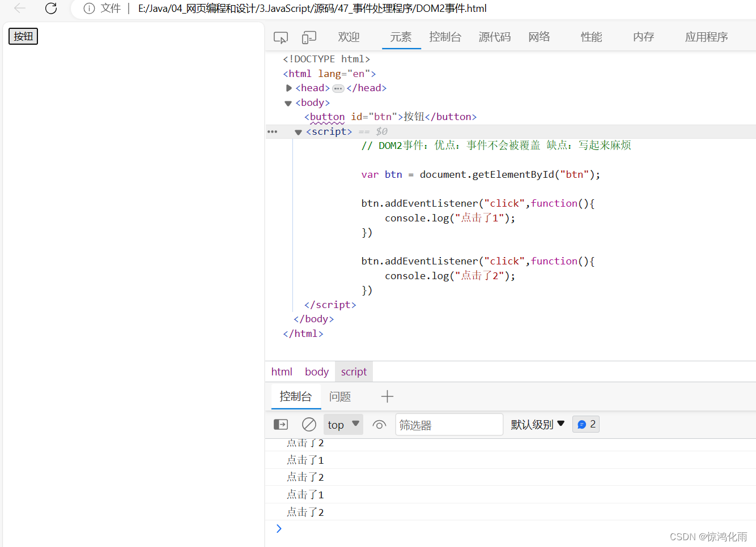Open the top context dropdown
The height and width of the screenshot is (547, 756).
(343, 424)
